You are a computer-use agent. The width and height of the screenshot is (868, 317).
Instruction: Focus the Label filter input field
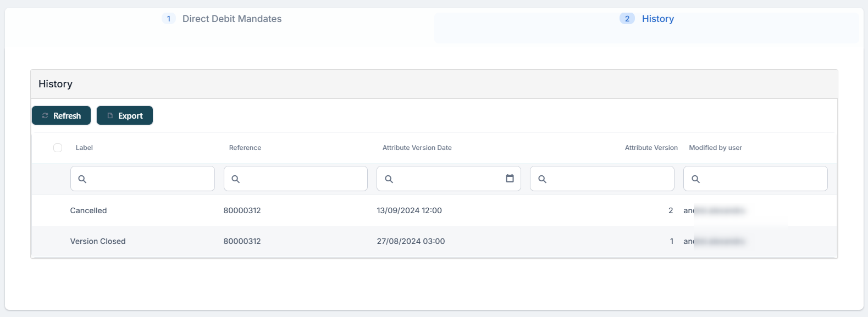click(x=148, y=179)
